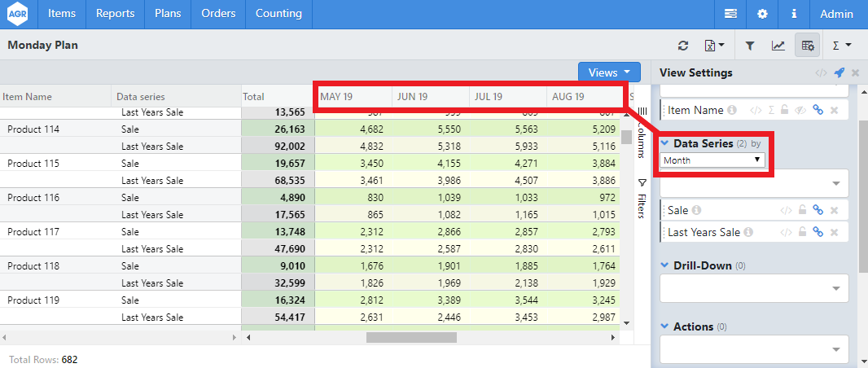
Task: Collapse the Drill-Down section
Action: coord(664,265)
